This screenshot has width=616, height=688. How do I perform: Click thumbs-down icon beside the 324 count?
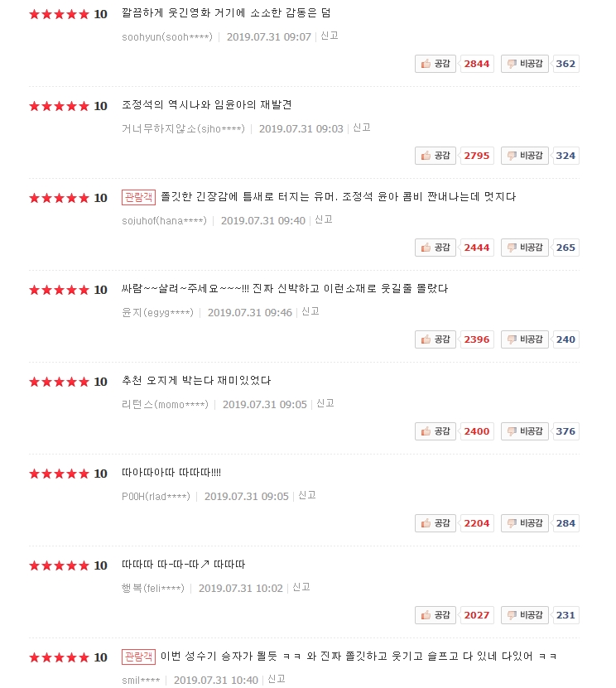512,156
